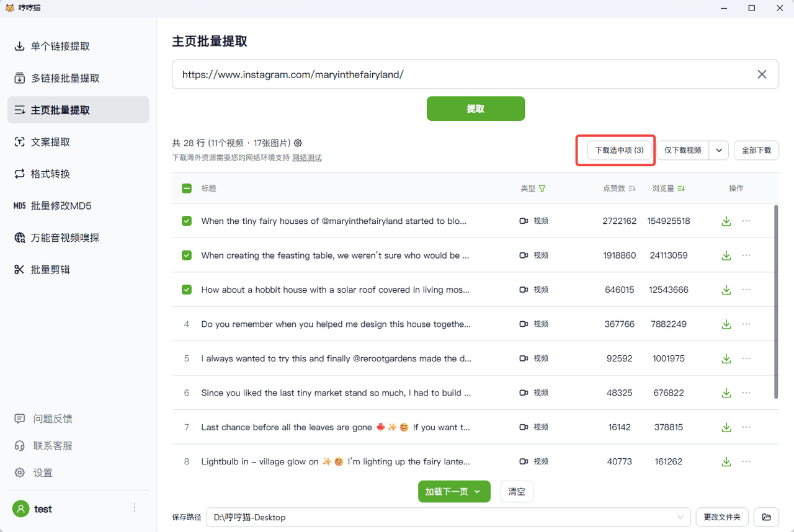Viewport: 794px width, 532px height.
Task: Toggle the select-all header checkbox
Action: coord(187,188)
